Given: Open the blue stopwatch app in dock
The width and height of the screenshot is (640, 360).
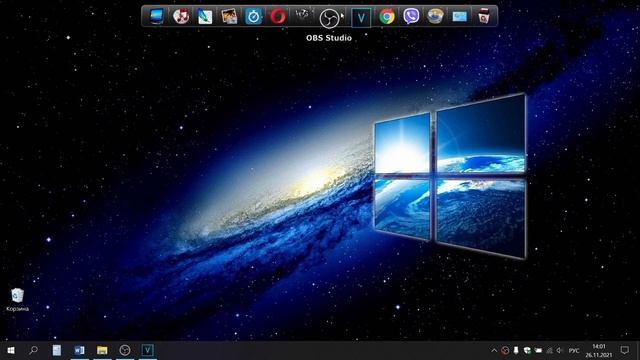Looking at the screenshot, I should [253, 17].
